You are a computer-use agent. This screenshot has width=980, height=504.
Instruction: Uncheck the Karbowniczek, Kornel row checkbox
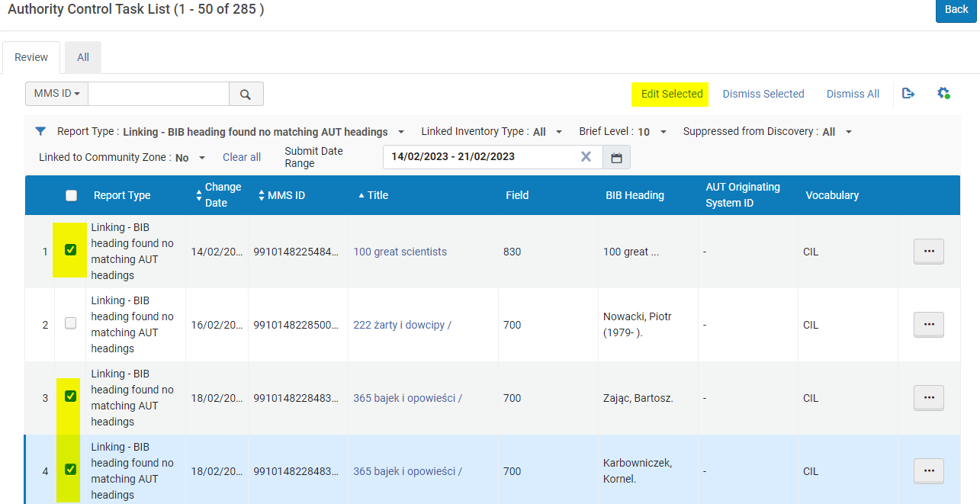click(71, 470)
